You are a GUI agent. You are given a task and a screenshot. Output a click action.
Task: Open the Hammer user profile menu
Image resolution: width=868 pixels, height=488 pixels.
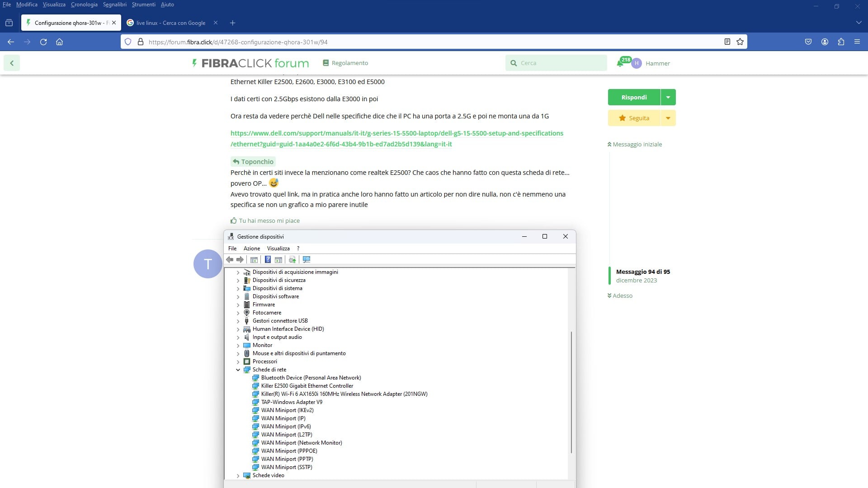click(651, 63)
